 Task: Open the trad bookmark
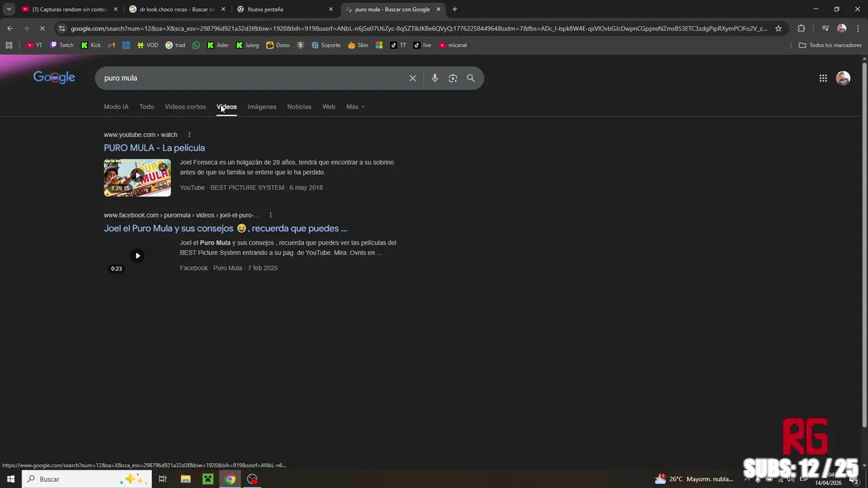(175, 45)
